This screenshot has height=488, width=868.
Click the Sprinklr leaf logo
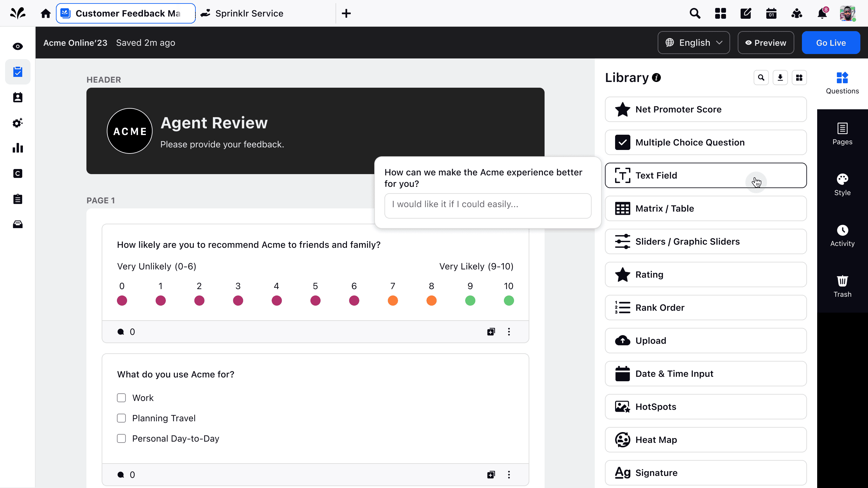click(x=17, y=13)
